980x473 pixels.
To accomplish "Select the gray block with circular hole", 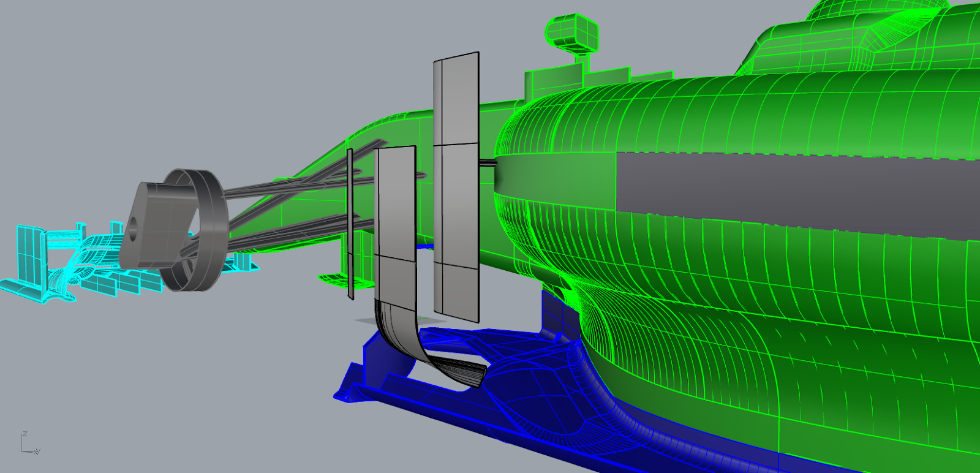I will [x=158, y=227].
